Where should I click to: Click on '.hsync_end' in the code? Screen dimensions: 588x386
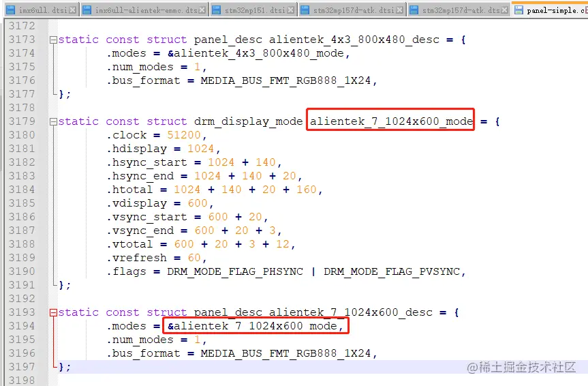click(x=140, y=176)
